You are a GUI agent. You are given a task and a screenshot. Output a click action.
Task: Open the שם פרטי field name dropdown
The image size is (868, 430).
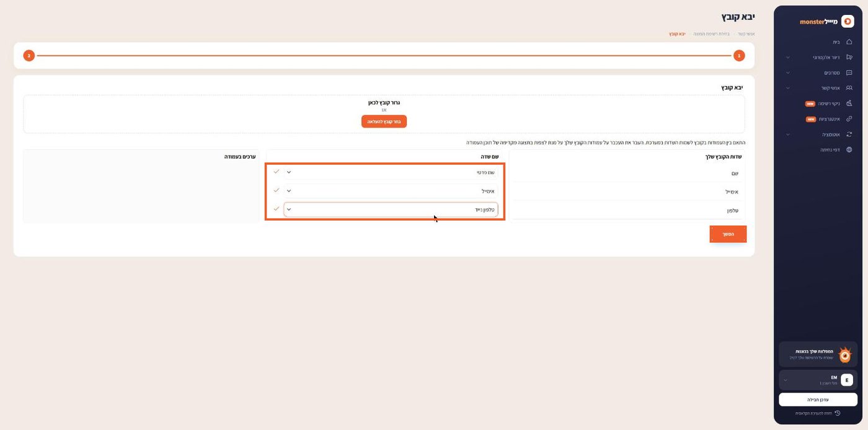coord(391,172)
